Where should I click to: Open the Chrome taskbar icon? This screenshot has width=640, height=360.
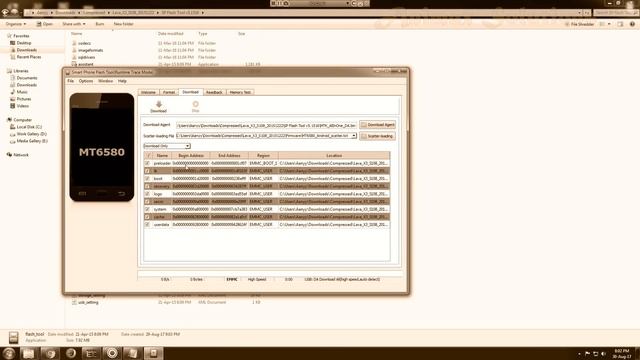[x=50, y=353]
